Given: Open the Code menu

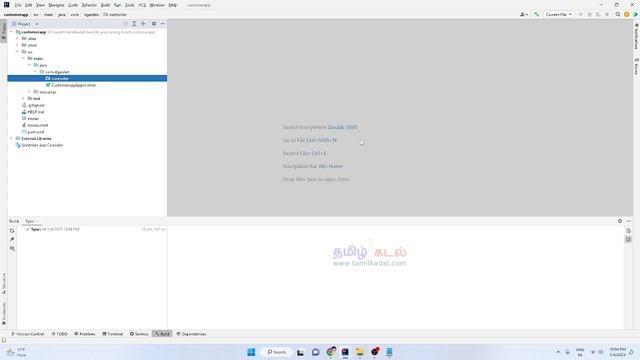Looking at the screenshot, I should tap(73, 5).
